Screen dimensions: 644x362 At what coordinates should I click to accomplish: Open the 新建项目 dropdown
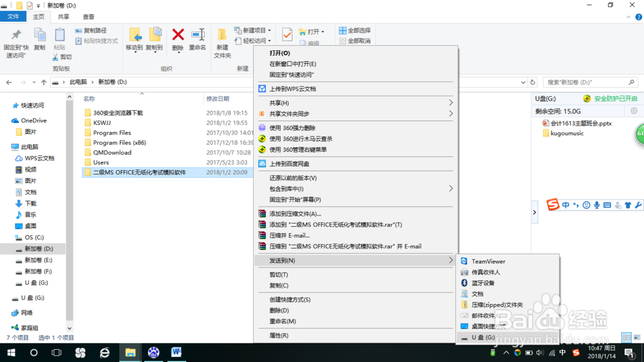click(x=253, y=30)
